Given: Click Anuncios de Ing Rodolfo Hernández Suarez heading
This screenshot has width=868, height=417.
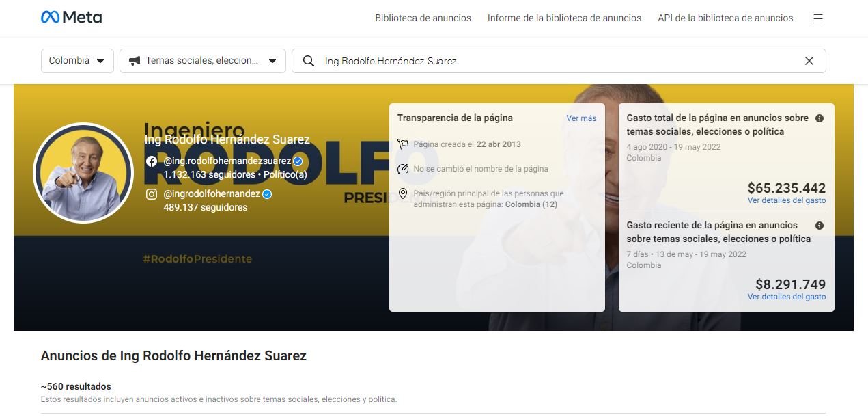Looking at the screenshot, I should pyautogui.click(x=173, y=356).
